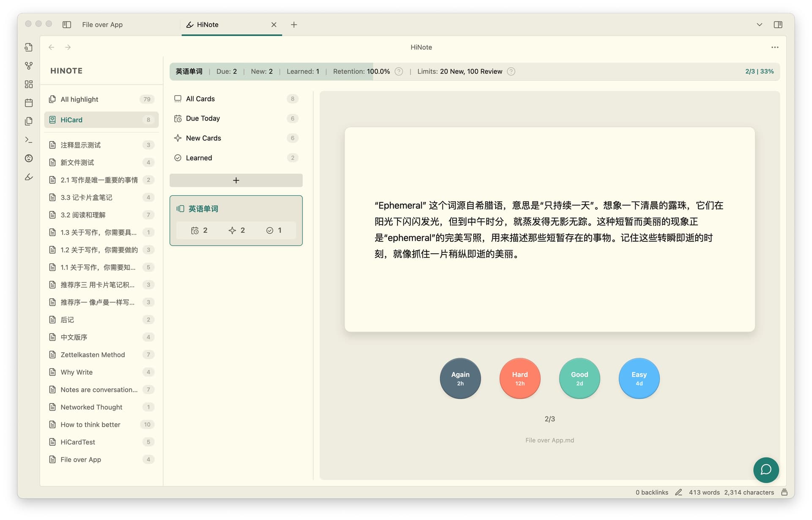The width and height of the screenshot is (812, 520).
Task: Flip the Ephemeral flashcard
Action: pyautogui.click(x=549, y=230)
